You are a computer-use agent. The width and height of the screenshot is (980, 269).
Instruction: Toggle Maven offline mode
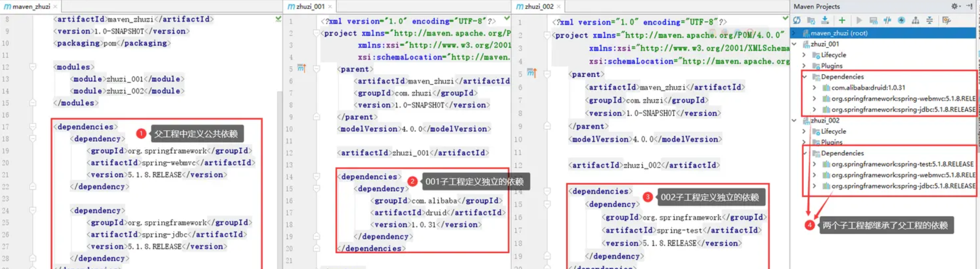(x=887, y=20)
